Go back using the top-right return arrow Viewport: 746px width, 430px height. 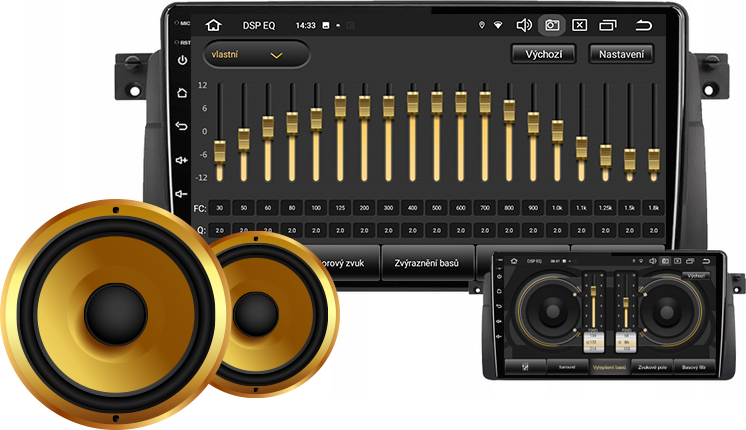(643, 25)
